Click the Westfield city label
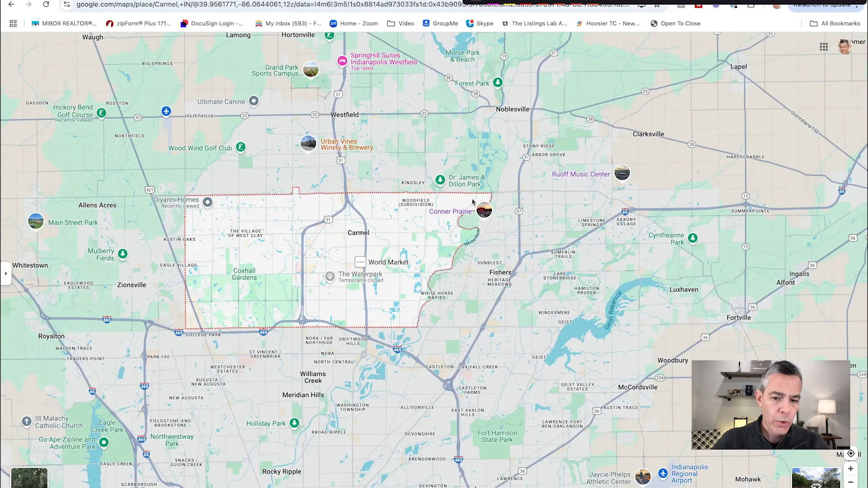This screenshot has width=868, height=488. [x=344, y=115]
